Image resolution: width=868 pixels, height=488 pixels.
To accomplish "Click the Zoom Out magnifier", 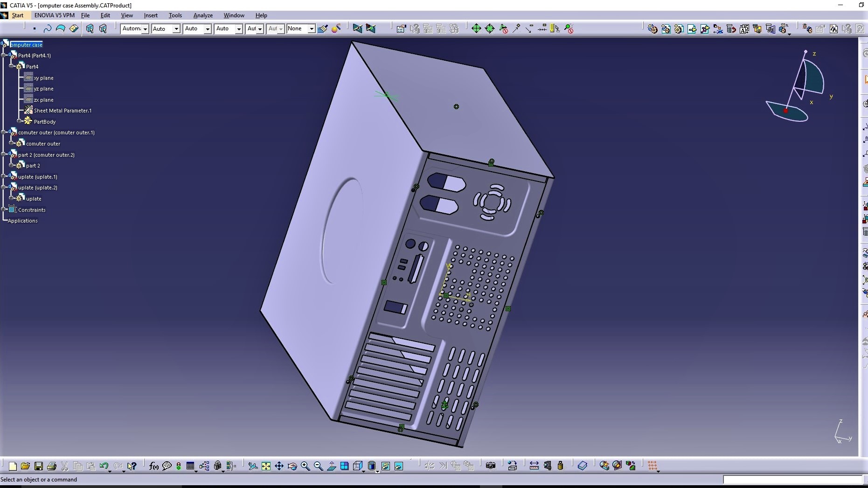I will pyautogui.click(x=319, y=466).
